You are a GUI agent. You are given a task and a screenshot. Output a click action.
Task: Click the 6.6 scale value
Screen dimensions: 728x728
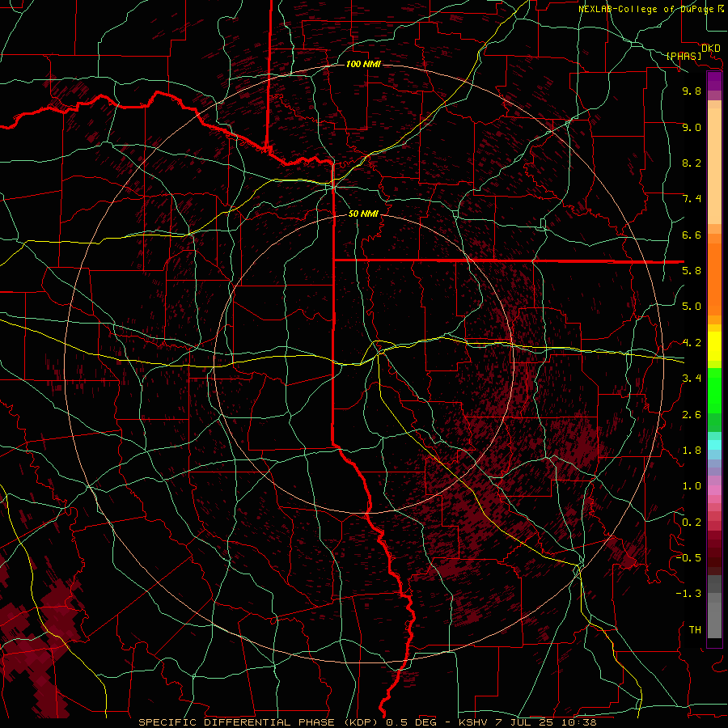pos(692,235)
